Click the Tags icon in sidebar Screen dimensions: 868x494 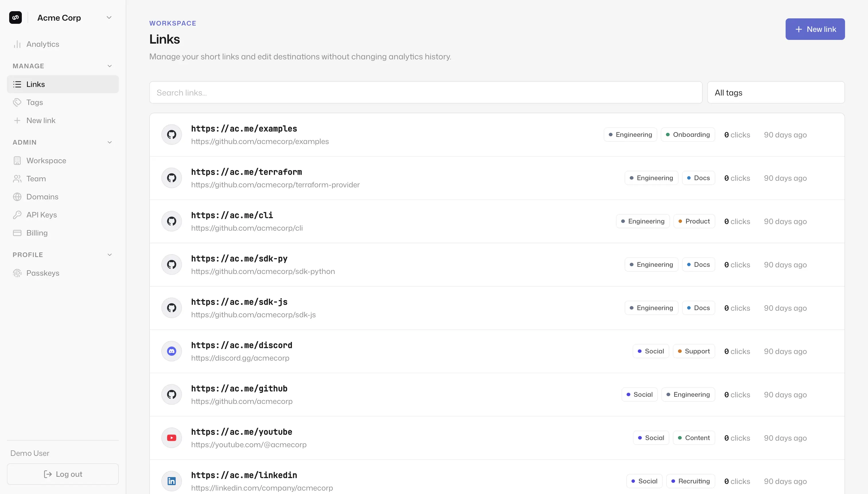17,102
